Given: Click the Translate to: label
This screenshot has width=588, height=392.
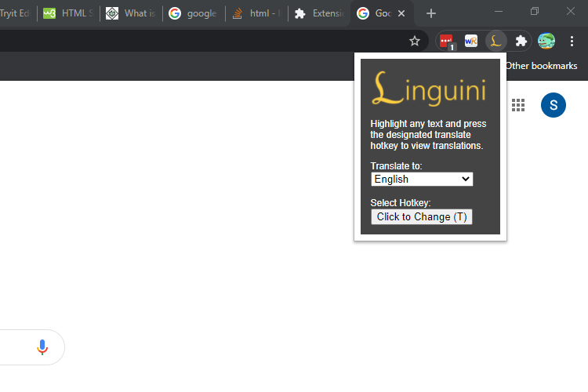Looking at the screenshot, I should tap(396, 166).
